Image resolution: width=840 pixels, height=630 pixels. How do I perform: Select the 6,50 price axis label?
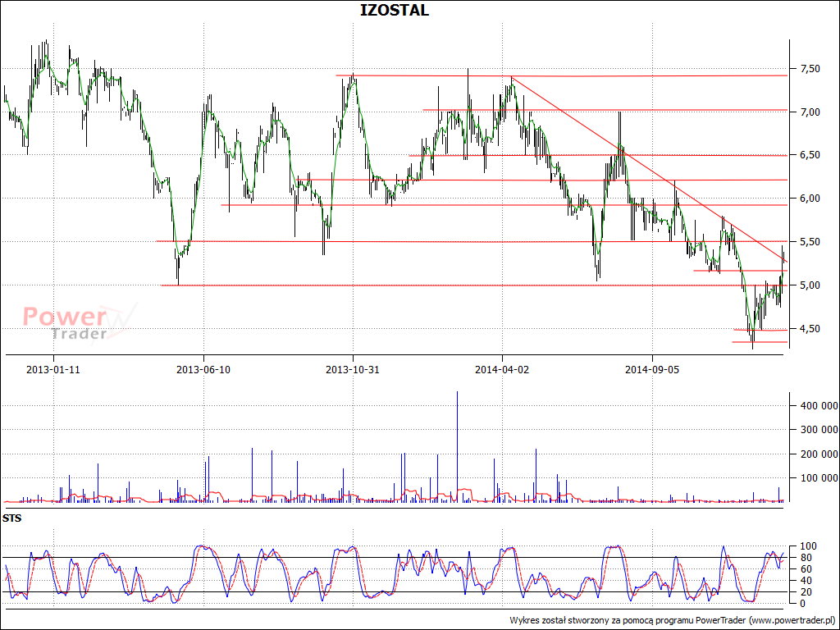(x=810, y=155)
